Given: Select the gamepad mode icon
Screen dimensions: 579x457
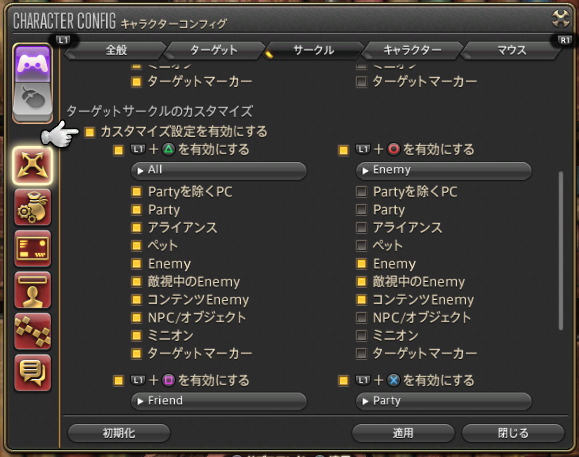Looking at the screenshot, I should [32, 63].
